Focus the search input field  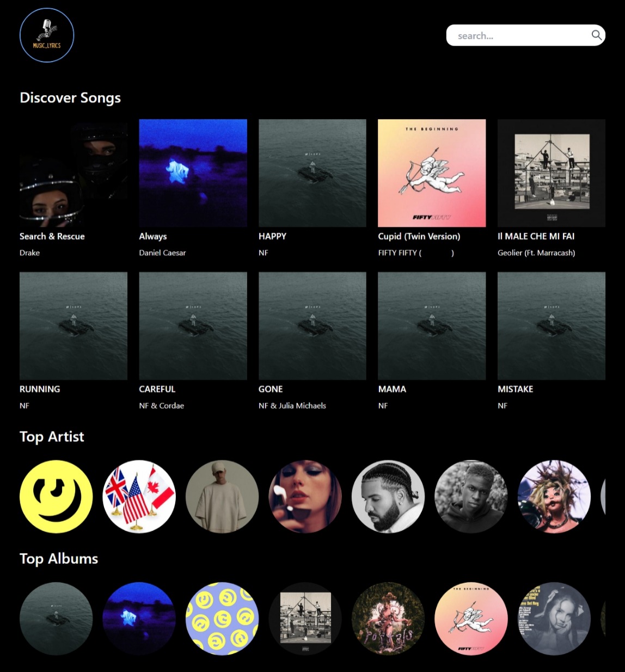525,35
